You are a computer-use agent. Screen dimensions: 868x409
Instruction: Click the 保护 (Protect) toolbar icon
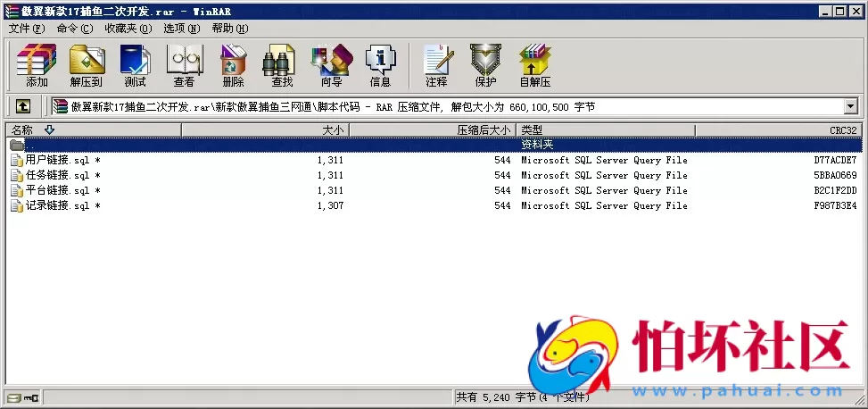click(485, 65)
